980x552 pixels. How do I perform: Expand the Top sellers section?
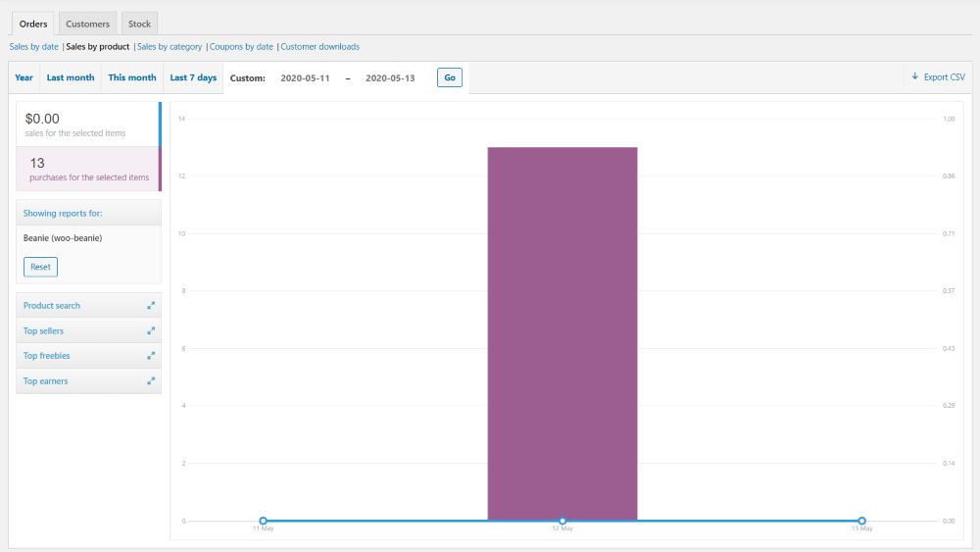pyautogui.click(x=89, y=330)
